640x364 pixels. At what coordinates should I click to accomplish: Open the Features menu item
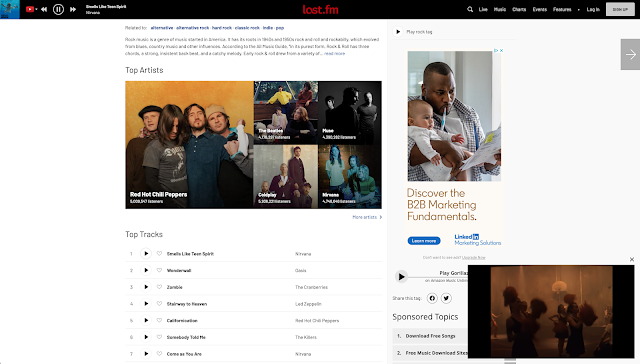coord(562,9)
